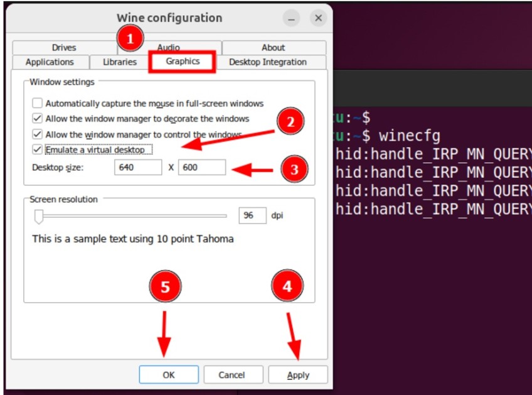
Task: Click the Cancel button
Action: point(231,375)
